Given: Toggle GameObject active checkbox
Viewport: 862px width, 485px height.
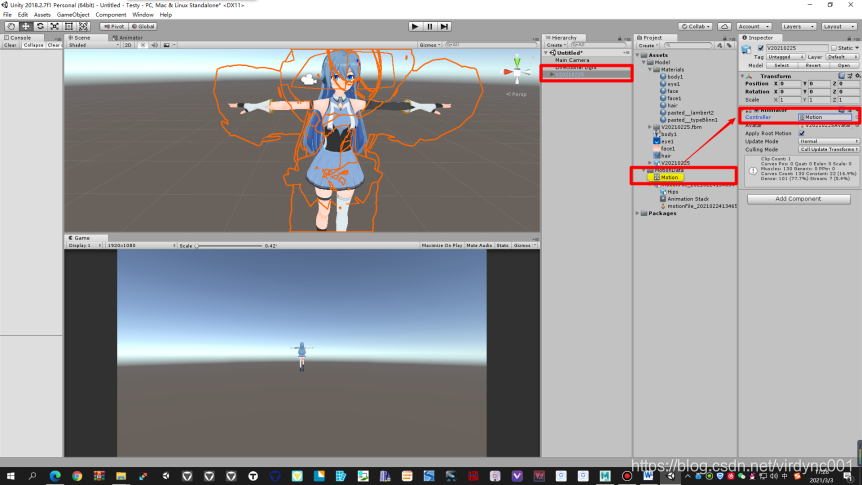Looking at the screenshot, I should coord(761,48).
